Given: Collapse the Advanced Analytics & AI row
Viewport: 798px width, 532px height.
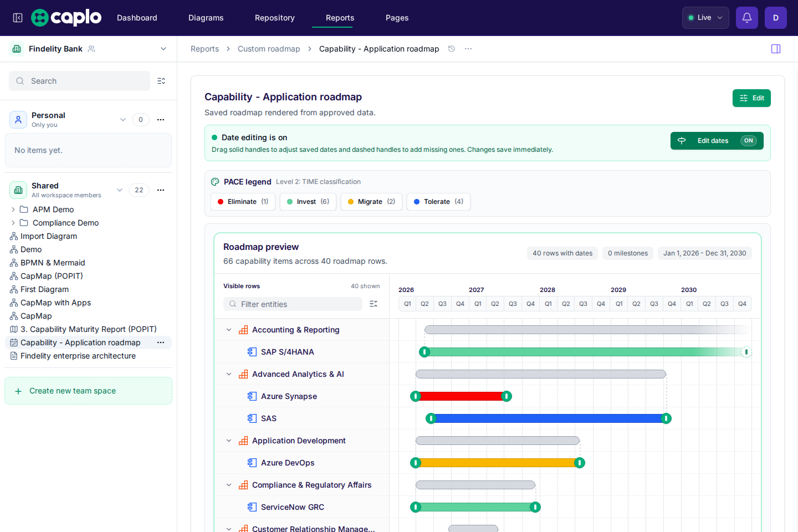Looking at the screenshot, I should [229, 374].
